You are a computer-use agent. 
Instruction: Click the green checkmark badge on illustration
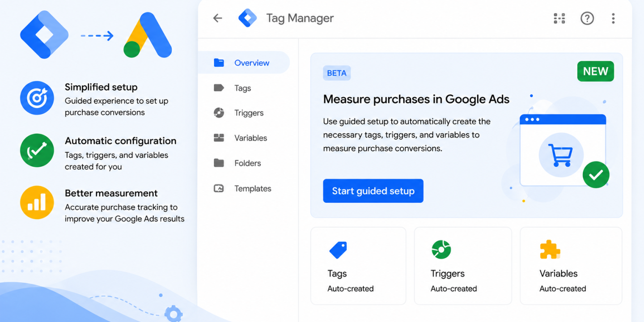tap(596, 175)
